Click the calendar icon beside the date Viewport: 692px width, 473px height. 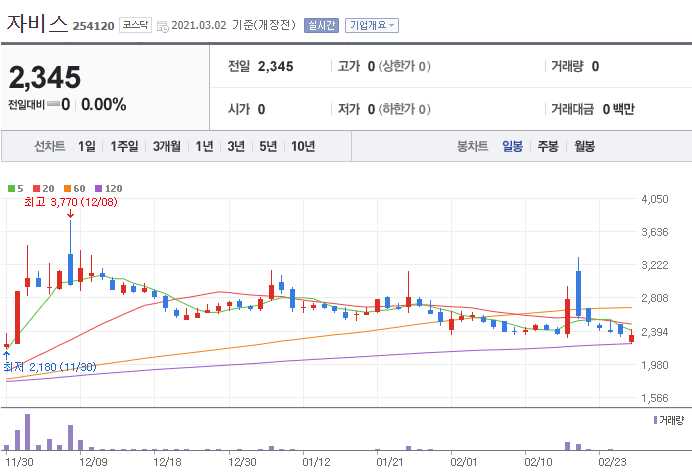(x=163, y=26)
